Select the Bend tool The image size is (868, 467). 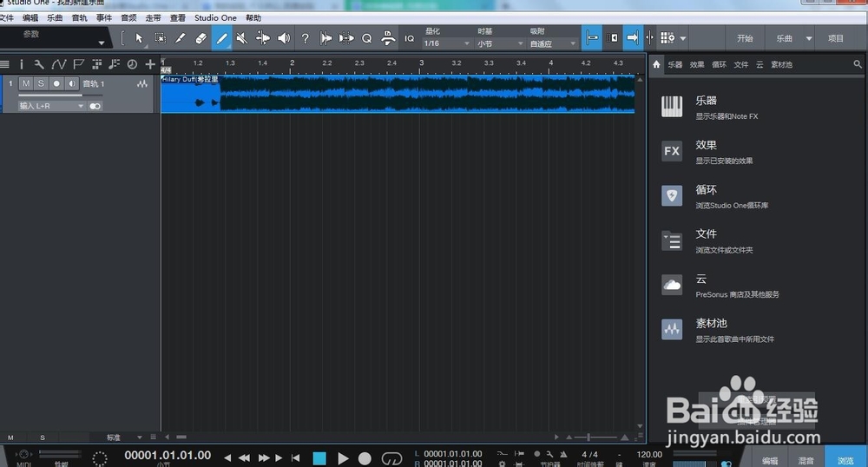pyautogui.click(x=263, y=38)
